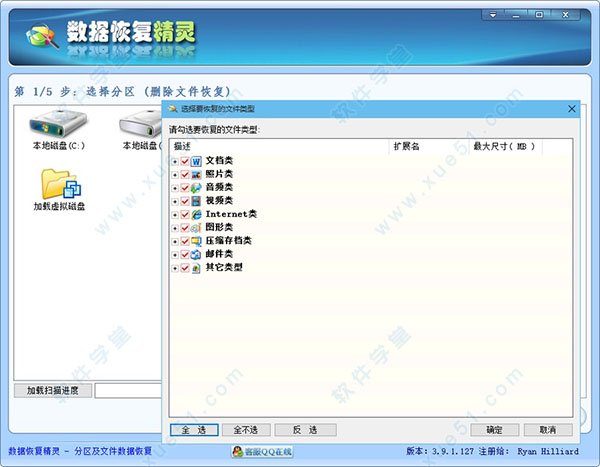The image size is (600, 467).
Task: Expand the 视频类 tree node
Action: [x=175, y=202]
